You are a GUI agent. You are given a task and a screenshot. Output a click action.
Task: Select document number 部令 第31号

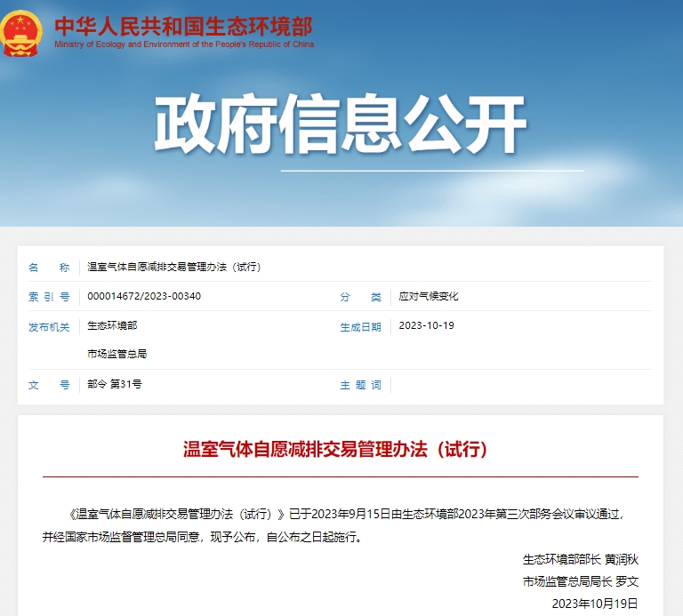pos(115,384)
